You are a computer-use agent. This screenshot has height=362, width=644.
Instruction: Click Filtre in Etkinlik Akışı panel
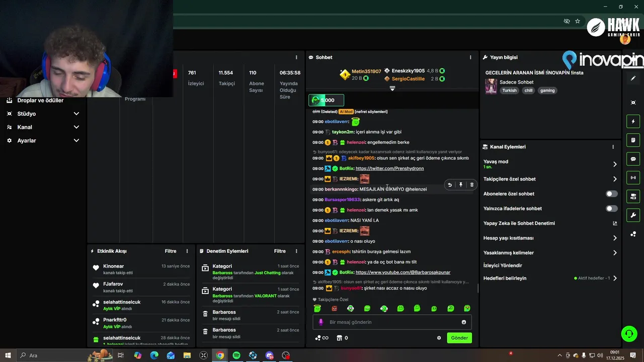click(171, 251)
